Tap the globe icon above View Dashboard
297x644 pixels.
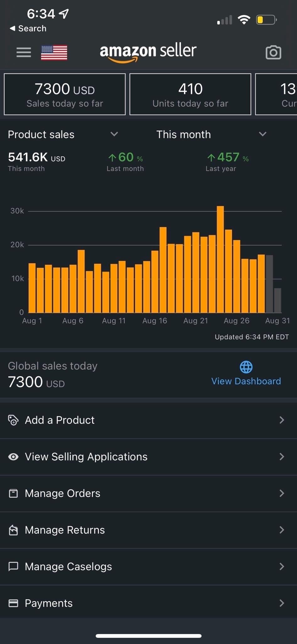[246, 367]
